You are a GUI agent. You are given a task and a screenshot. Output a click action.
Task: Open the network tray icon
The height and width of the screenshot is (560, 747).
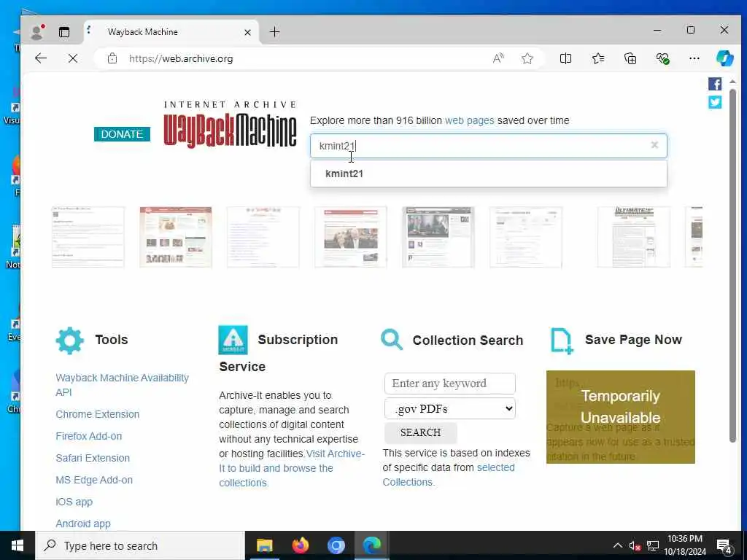pyautogui.click(x=653, y=545)
